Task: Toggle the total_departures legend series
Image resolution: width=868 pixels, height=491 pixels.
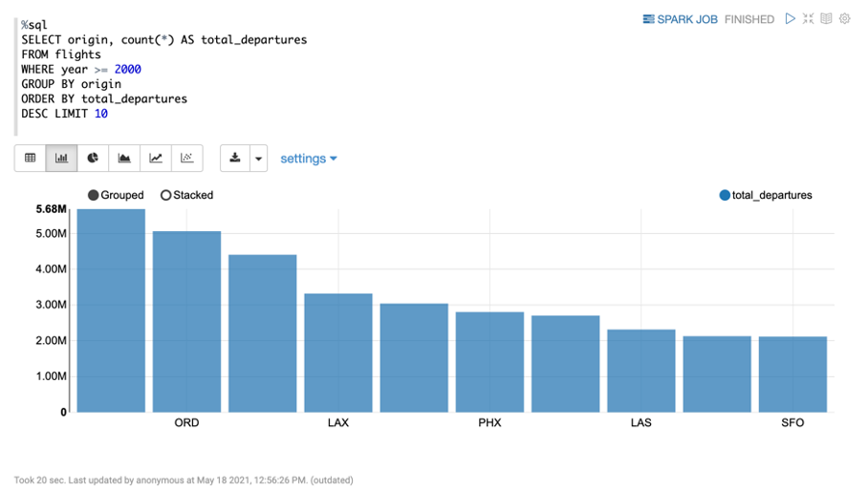Action: click(x=765, y=195)
